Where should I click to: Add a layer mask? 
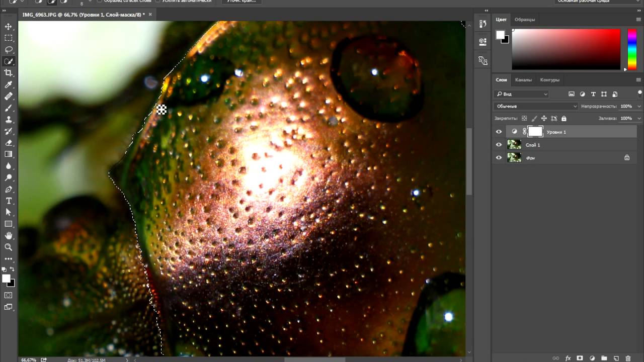(580, 358)
